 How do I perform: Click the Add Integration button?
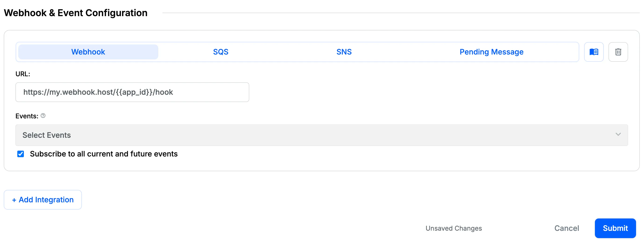pos(43,200)
